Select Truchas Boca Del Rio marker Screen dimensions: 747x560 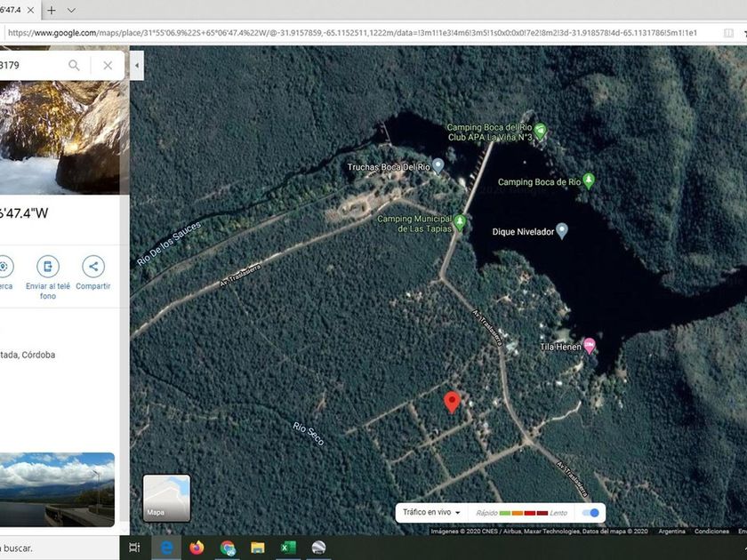click(438, 166)
